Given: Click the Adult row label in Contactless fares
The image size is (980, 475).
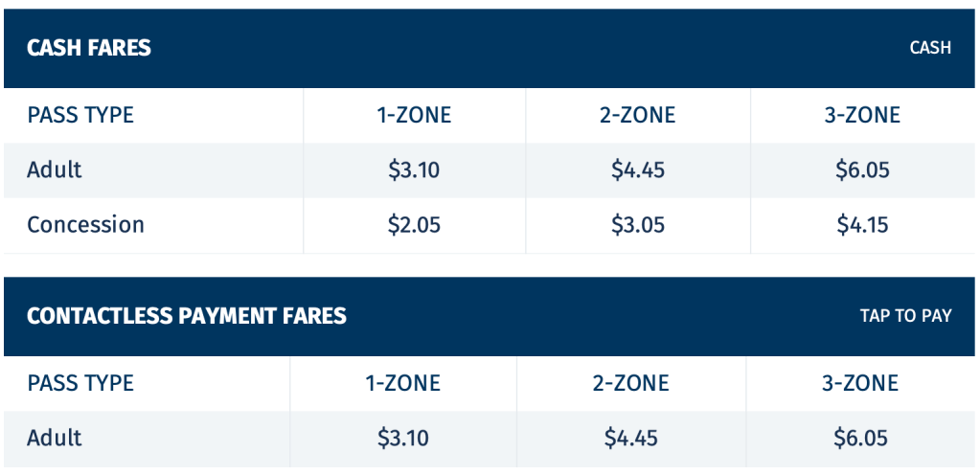Looking at the screenshot, I should (x=55, y=439).
